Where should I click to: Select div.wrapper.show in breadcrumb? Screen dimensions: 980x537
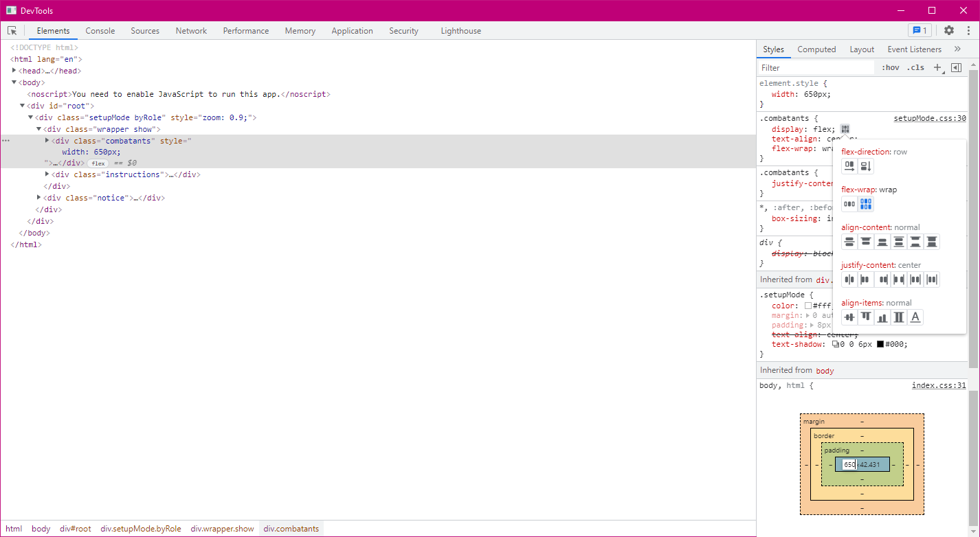click(x=222, y=529)
